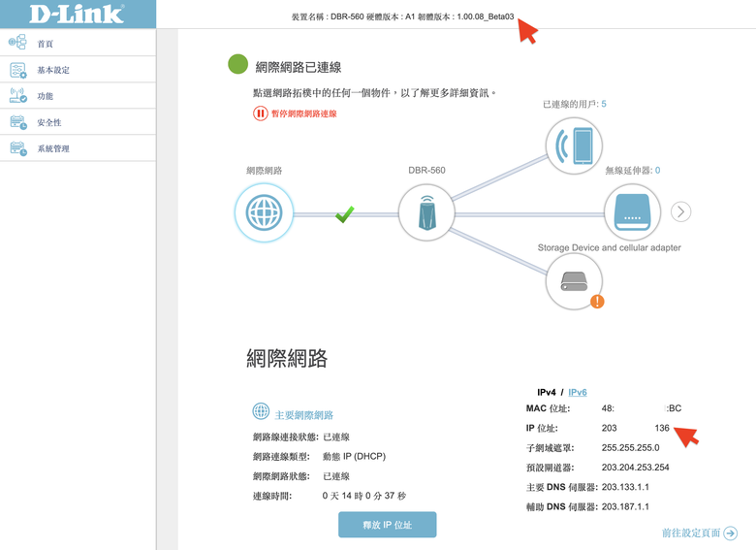The height and width of the screenshot is (550, 756).
Task: Switch to the IPv6 tab
Action: (577, 392)
